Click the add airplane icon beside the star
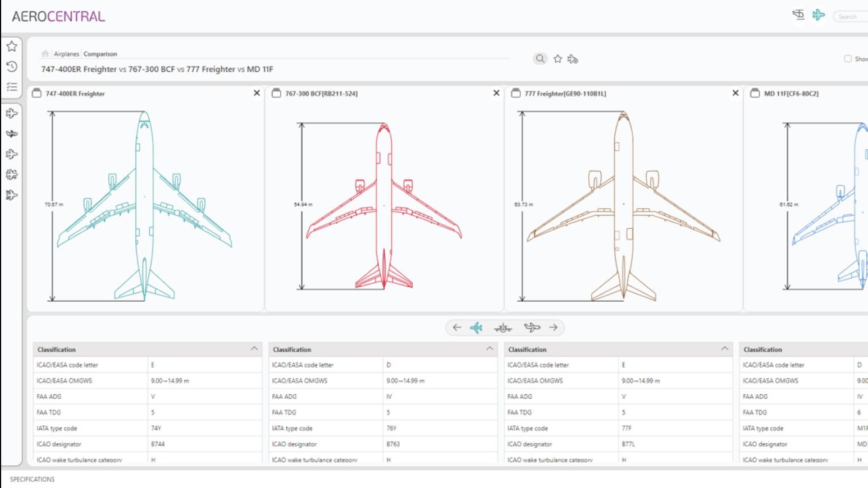 pos(573,59)
